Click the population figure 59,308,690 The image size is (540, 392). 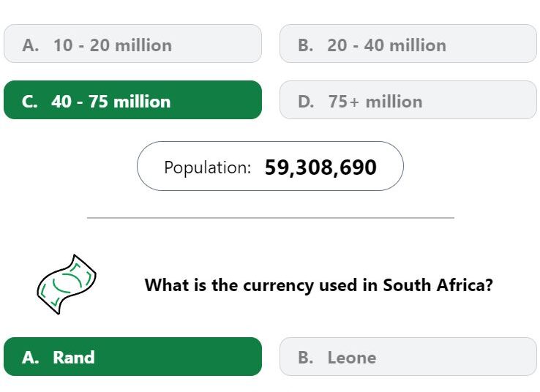[x=320, y=167]
